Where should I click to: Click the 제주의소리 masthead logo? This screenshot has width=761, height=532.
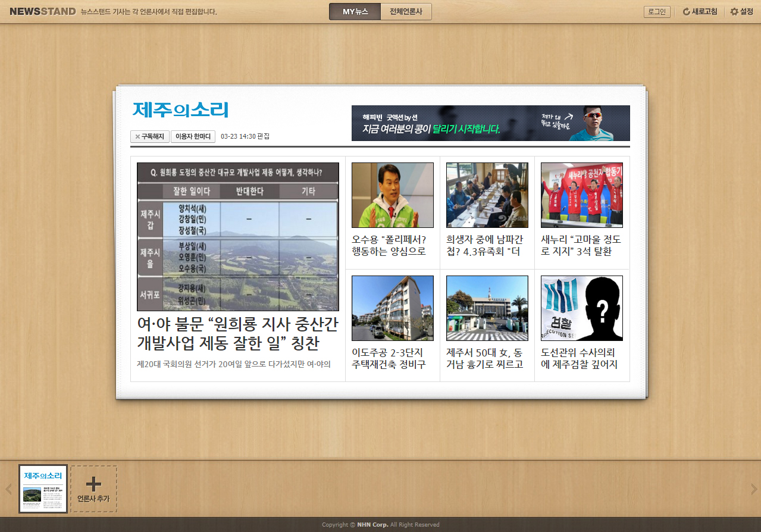[x=180, y=109]
